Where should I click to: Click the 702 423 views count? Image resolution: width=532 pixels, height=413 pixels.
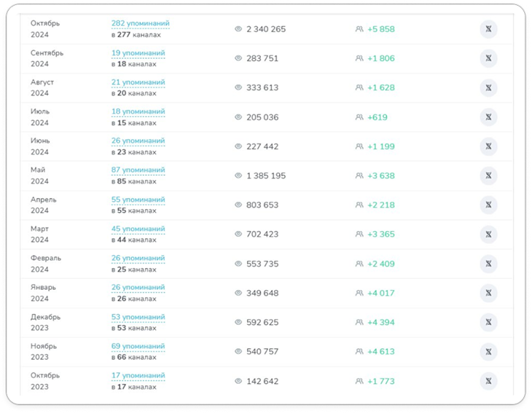click(262, 235)
